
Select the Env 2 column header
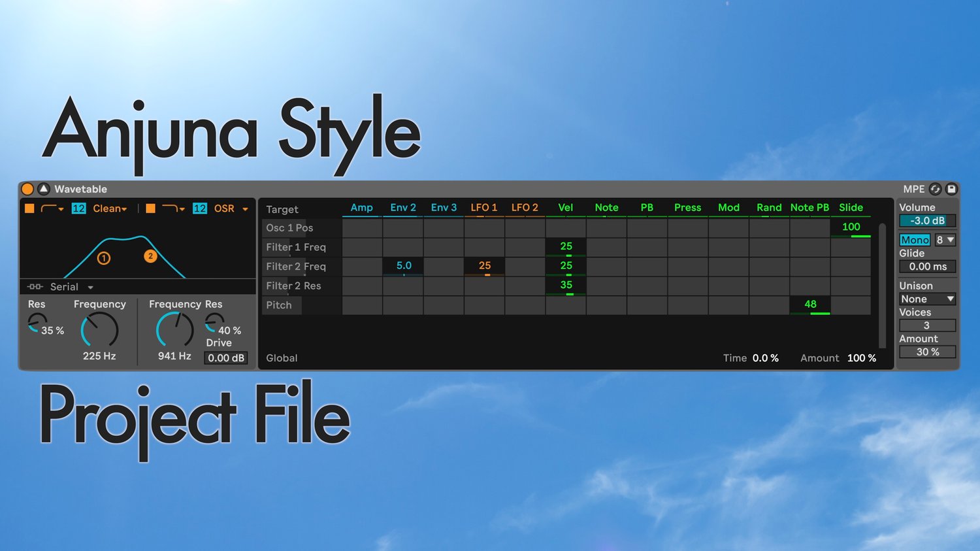403,208
